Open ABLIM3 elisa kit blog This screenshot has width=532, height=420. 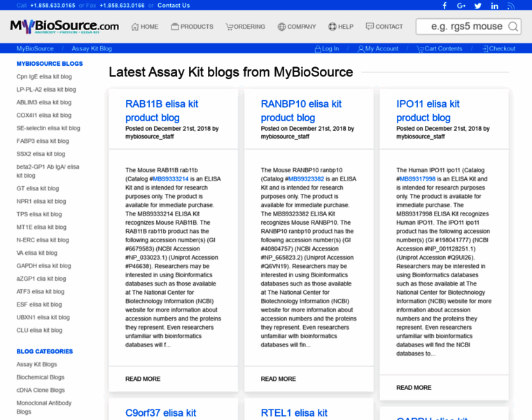(44, 102)
